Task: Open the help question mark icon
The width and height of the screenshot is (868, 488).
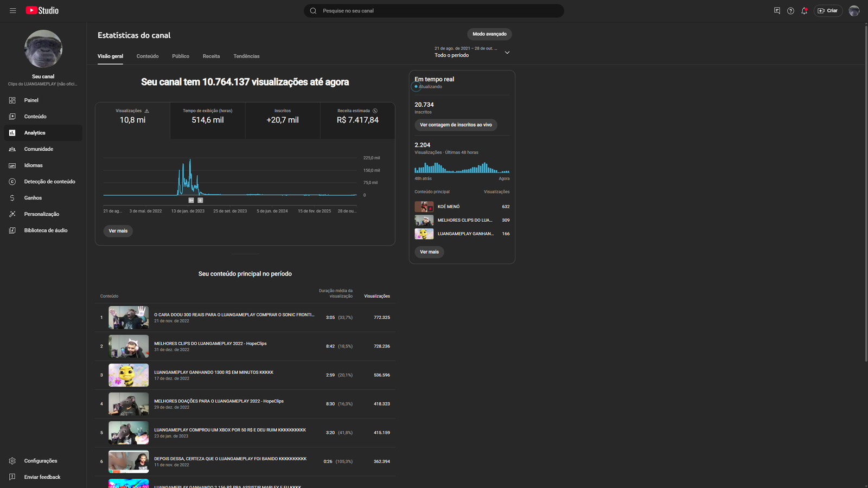Action: click(x=790, y=11)
